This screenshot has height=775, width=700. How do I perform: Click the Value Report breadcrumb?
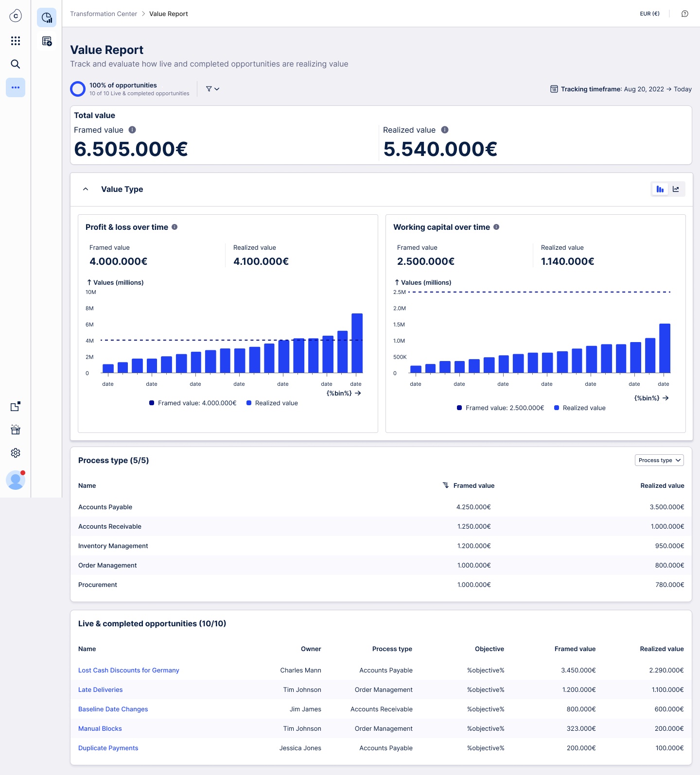(169, 14)
